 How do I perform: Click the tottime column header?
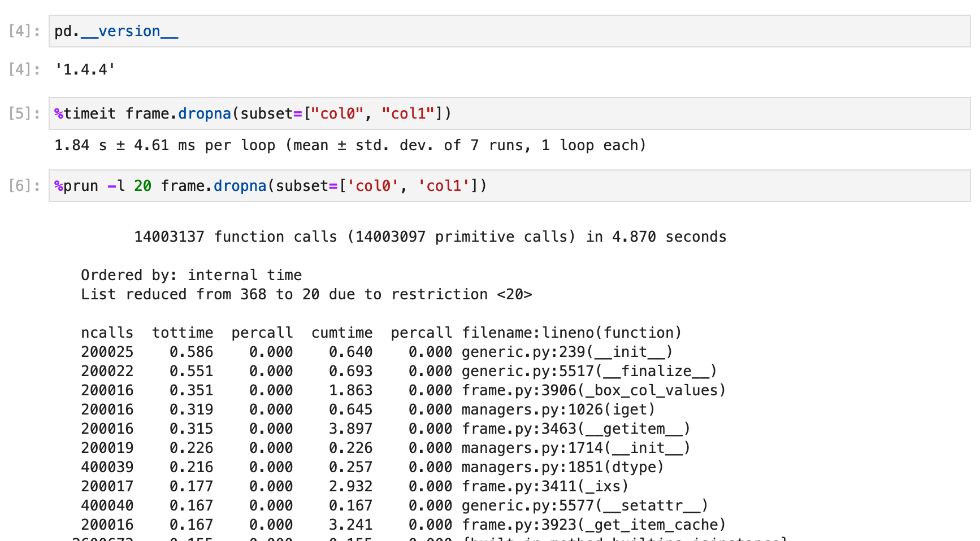coord(183,333)
